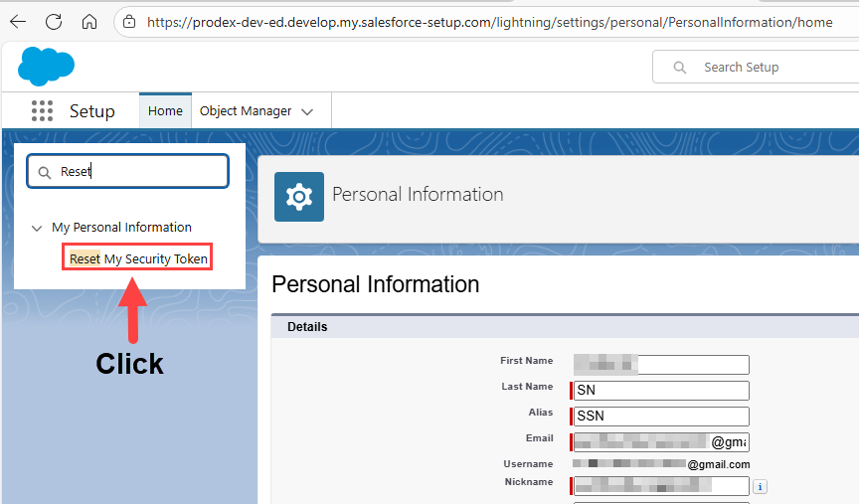Open Reset My Security Token link
Viewport: 859px width, 504px height.
(138, 259)
